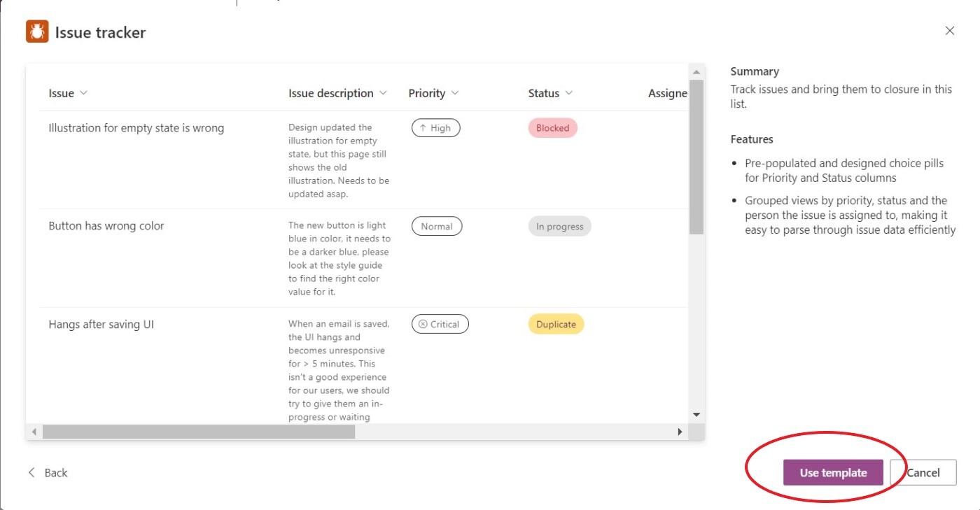The height and width of the screenshot is (510, 980).
Task: Click the Assignee column header
Action: pyautogui.click(x=666, y=92)
